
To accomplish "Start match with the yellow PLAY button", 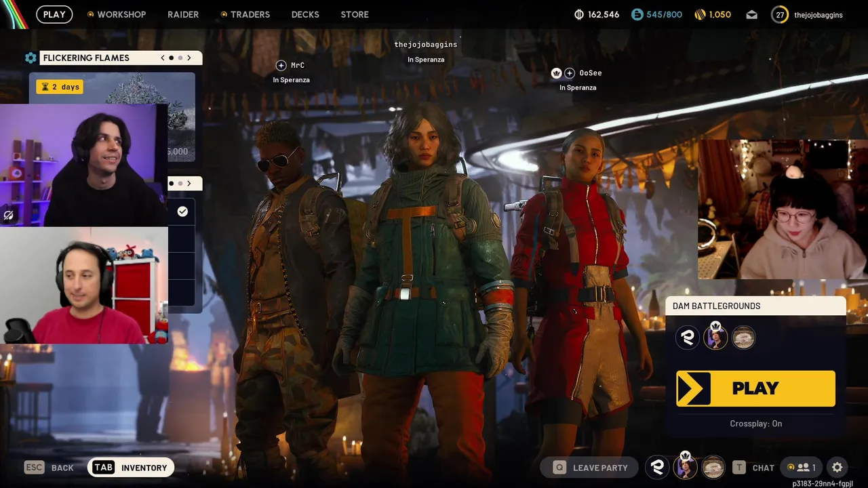I will coord(755,388).
